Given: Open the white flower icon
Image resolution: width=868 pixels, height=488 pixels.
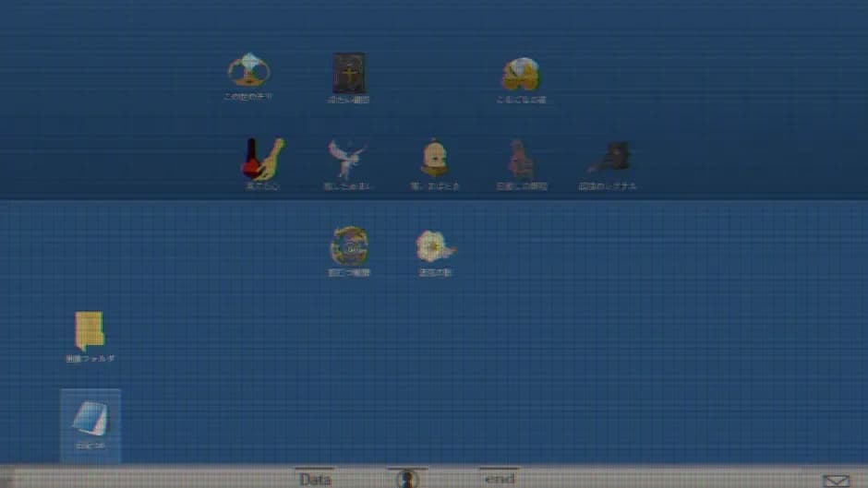Looking at the screenshot, I should (x=435, y=246).
